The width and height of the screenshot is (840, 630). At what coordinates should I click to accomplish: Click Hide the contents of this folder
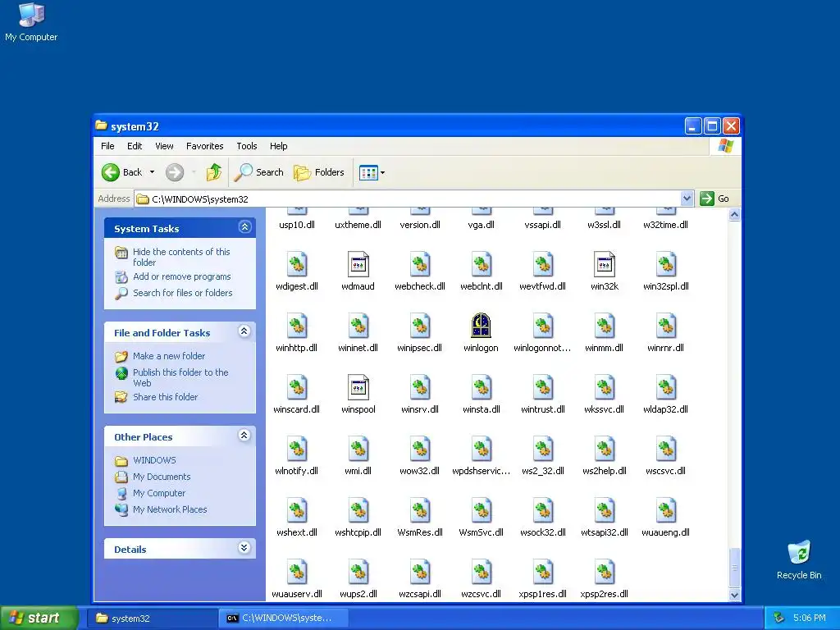tap(181, 257)
